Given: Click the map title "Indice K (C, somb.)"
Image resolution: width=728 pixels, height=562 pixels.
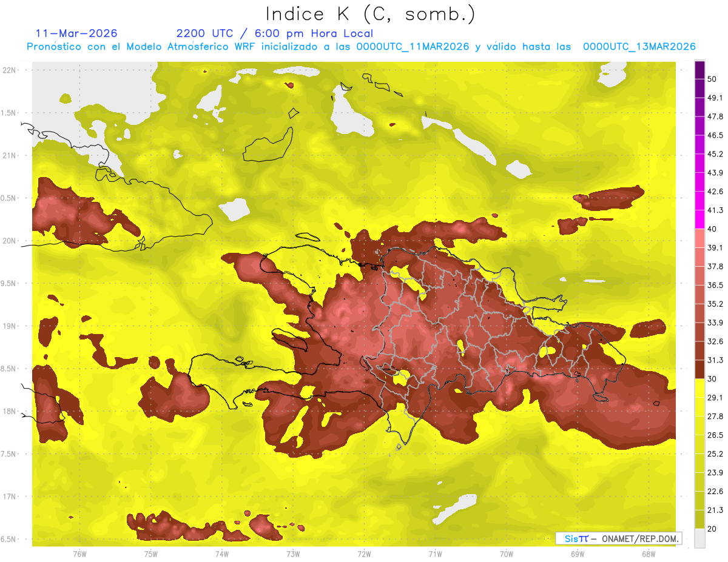Looking at the screenshot, I should click(369, 14).
